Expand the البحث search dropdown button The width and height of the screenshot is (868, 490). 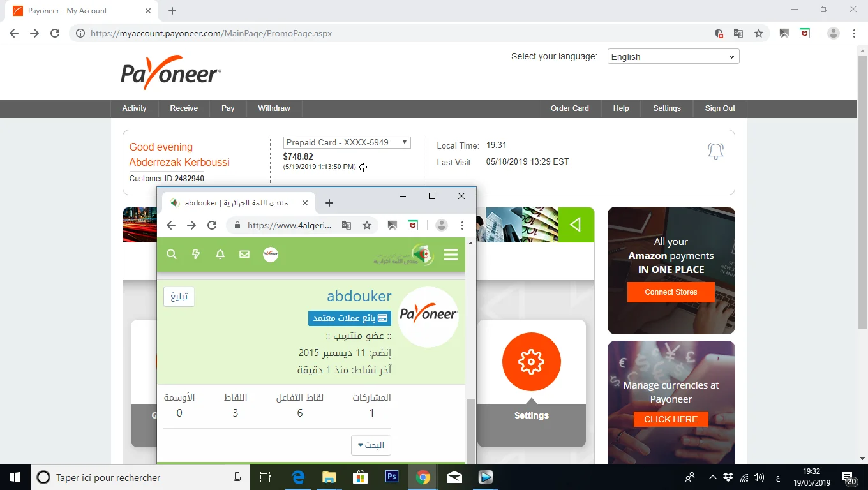pos(371,445)
